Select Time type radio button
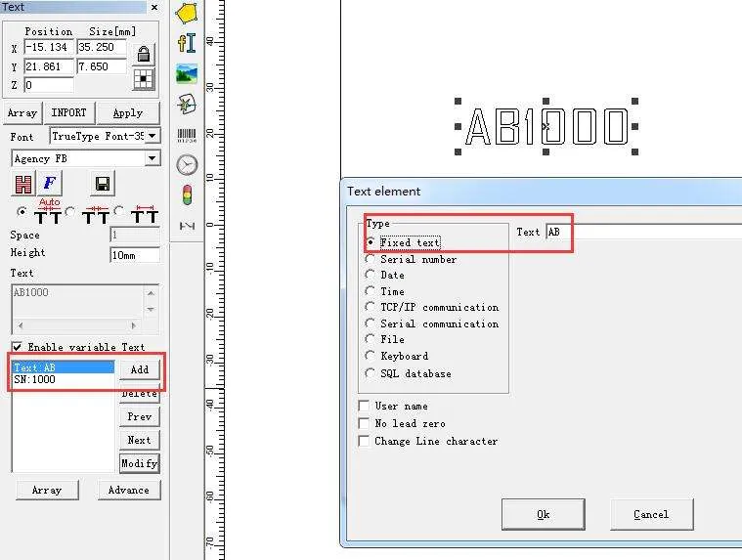This screenshot has height=560, width=742. click(371, 291)
